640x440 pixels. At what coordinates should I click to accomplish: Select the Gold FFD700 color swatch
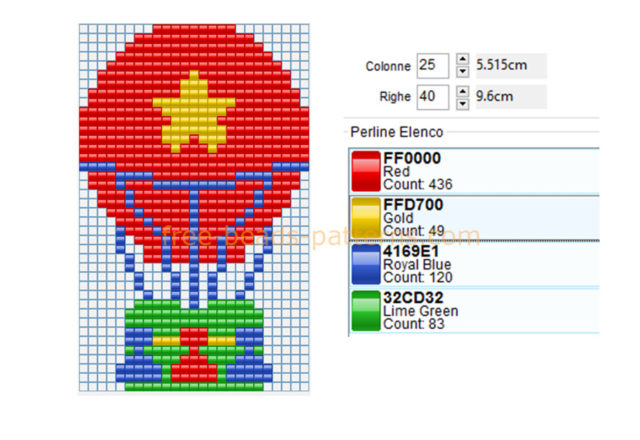click(366, 218)
